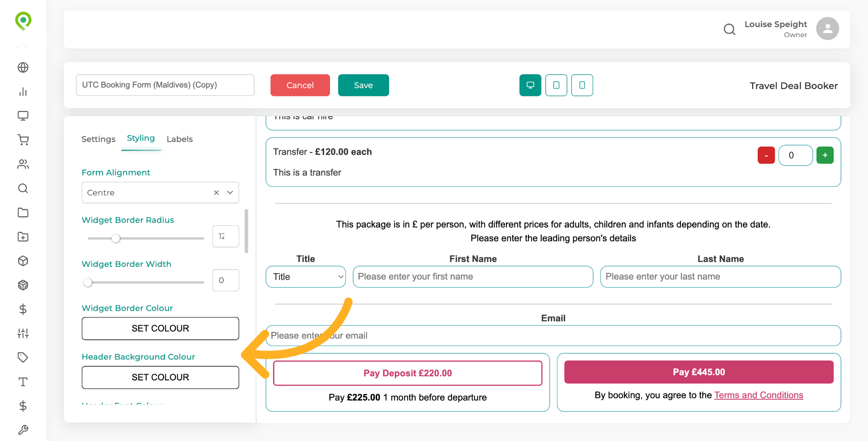Viewport: 868px width, 441px height.
Task: Set the Header Background Colour
Action: [x=160, y=377]
